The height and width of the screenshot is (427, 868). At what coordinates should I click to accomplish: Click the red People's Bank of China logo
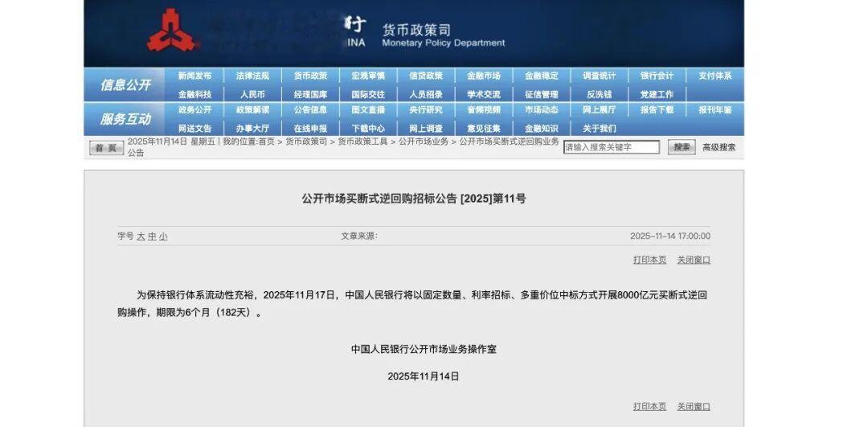(x=172, y=31)
